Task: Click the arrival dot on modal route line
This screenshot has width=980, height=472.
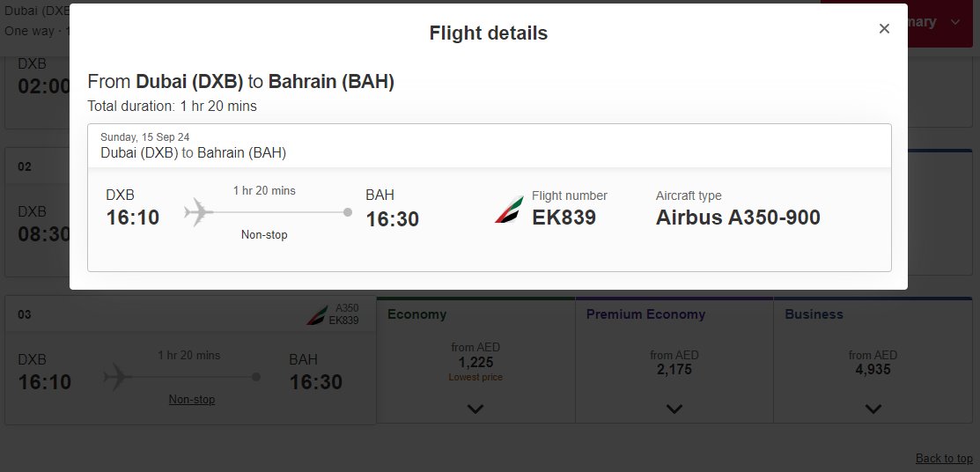Action: (348, 212)
